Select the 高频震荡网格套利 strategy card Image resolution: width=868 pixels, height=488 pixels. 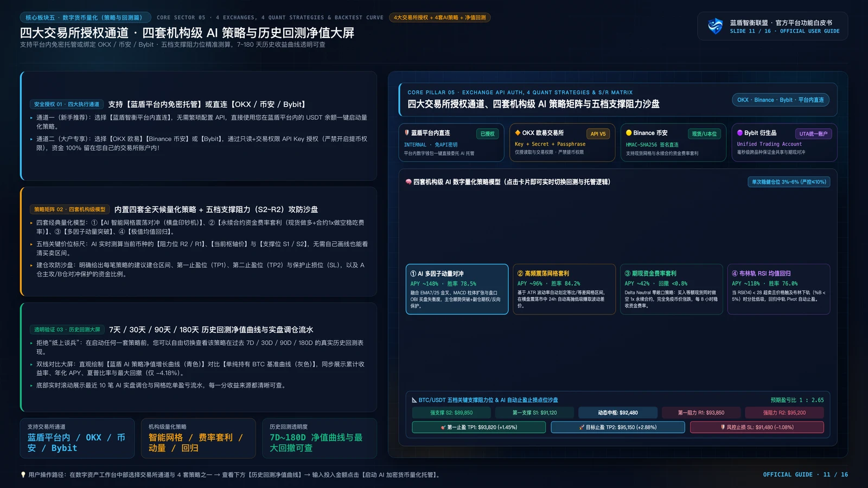click(564, 289)
